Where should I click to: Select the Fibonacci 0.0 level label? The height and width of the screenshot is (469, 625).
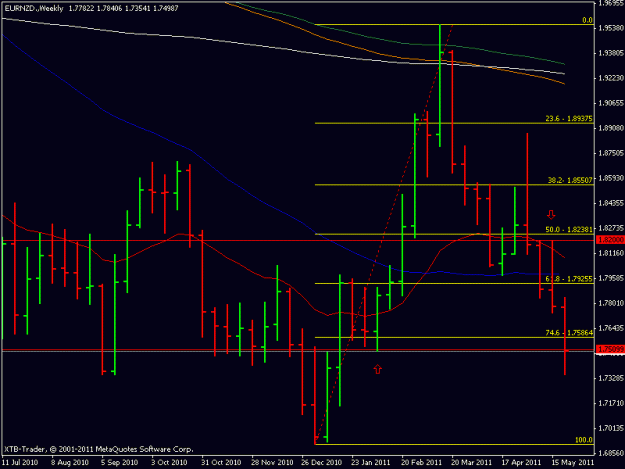pyautogui.click(x=587, y=20)
